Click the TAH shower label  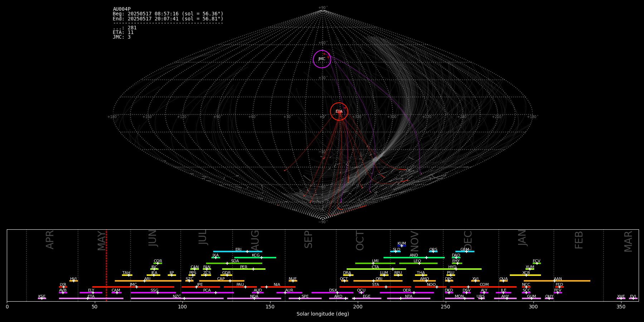126,273
